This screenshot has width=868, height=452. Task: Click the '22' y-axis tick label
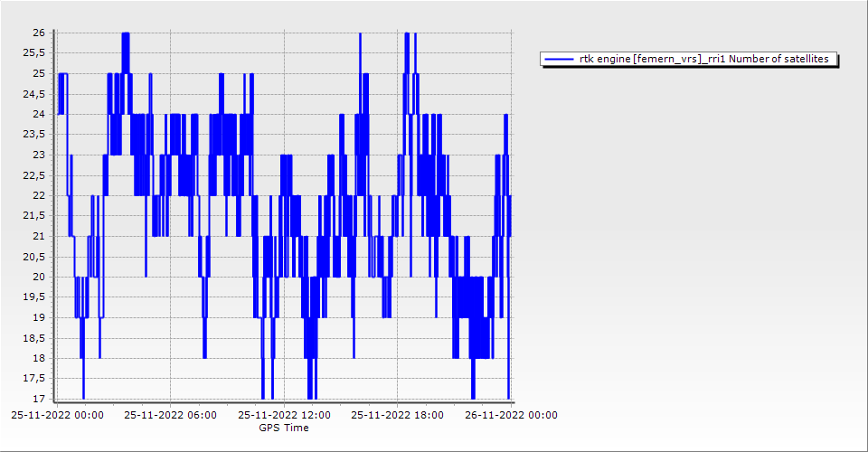pos(39,195)
